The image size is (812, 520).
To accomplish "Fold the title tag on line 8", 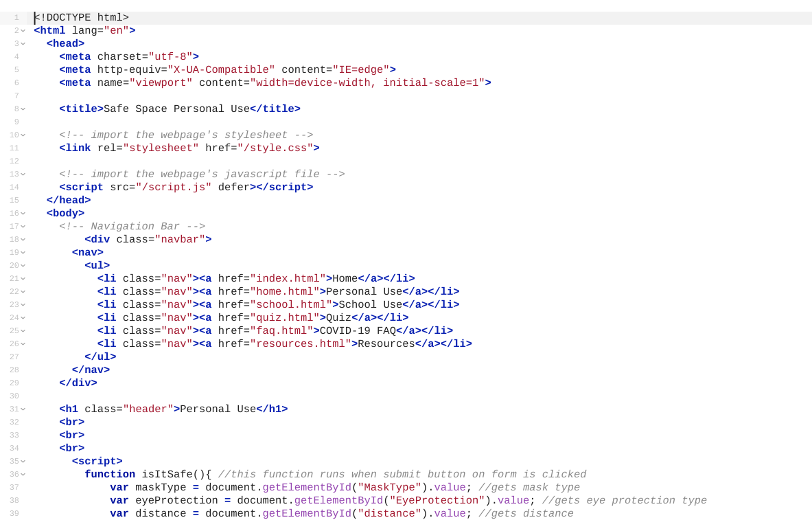I will point(23,109).
